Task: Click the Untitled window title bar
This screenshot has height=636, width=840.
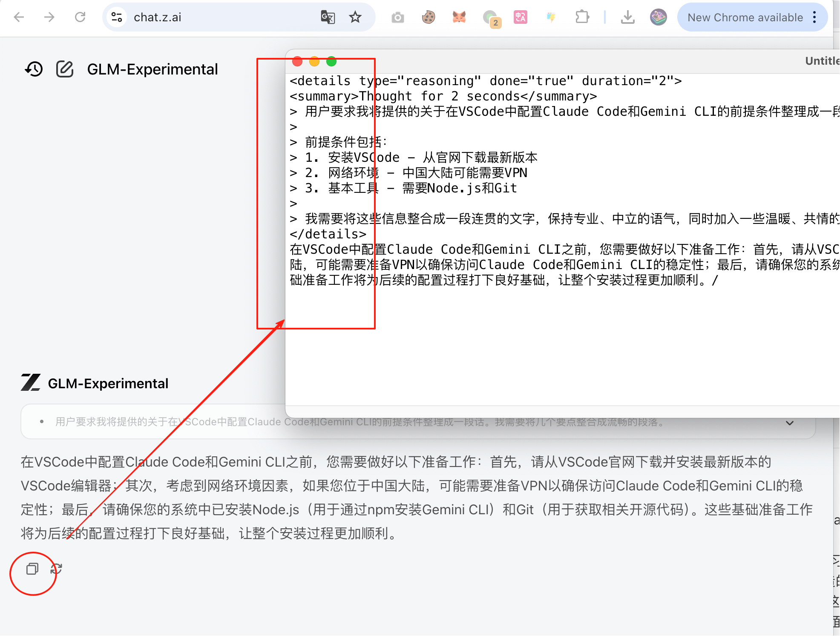Action: click(x=562, y=61)
